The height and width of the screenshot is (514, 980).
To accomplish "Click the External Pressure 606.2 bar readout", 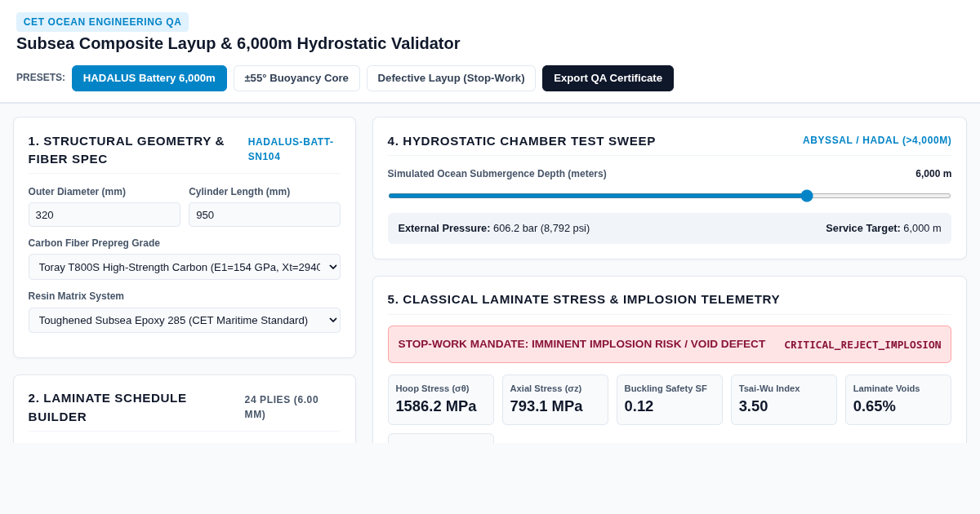I will (494, 228).
